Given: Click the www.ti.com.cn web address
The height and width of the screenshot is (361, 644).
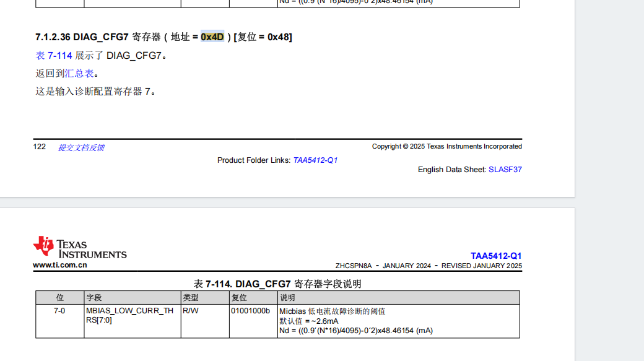Looking at the screenshot, I should pyautogui.click(x=60, y=265).
